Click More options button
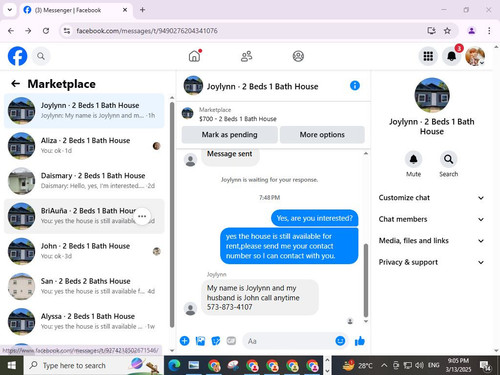Screen dimensions: 500x375 coord(322,135)
